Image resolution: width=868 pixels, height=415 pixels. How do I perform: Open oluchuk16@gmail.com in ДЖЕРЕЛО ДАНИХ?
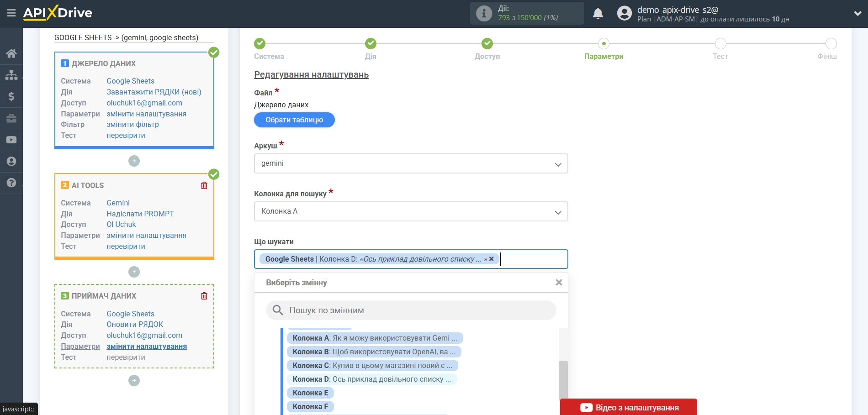(144, 103)
